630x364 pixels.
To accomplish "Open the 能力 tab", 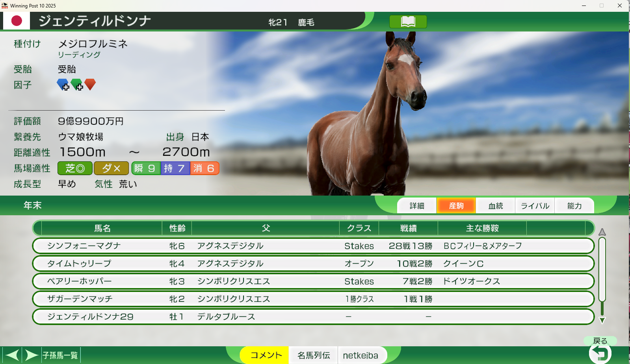I will coord(574,206).
